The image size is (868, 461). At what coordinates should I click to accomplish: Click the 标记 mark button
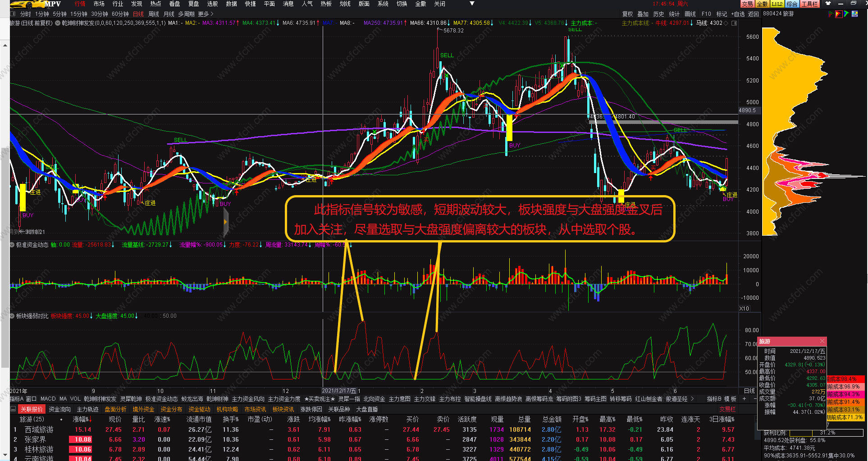tap(722, 14)
